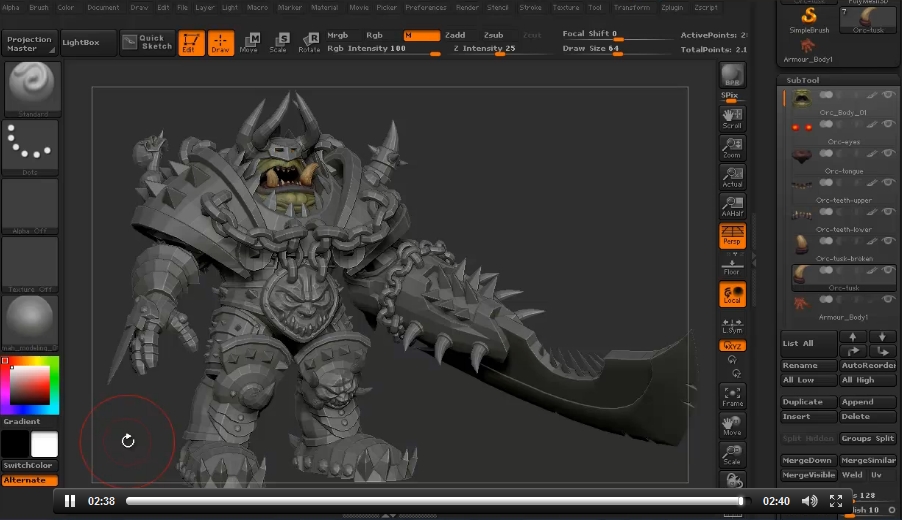This screenshot has height=520, width=902.
Task: Switch to Rotate transform mode
Action: 309,43
